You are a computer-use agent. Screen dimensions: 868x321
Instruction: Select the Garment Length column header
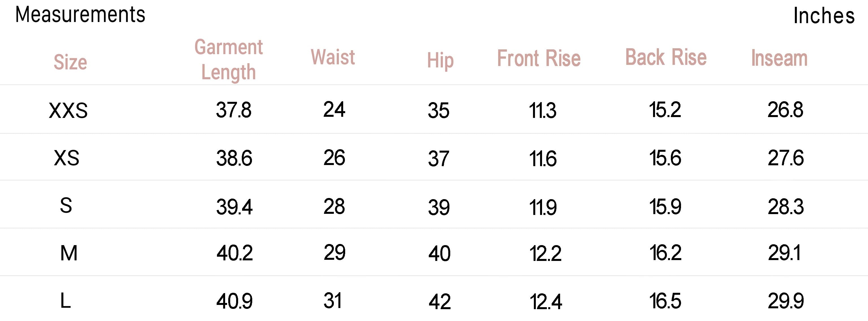[229, 60]
